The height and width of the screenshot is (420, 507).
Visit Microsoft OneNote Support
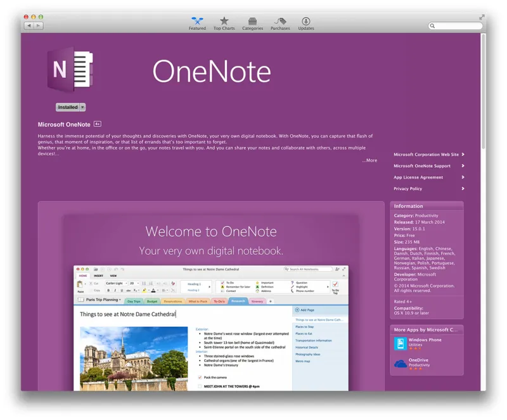421,165
